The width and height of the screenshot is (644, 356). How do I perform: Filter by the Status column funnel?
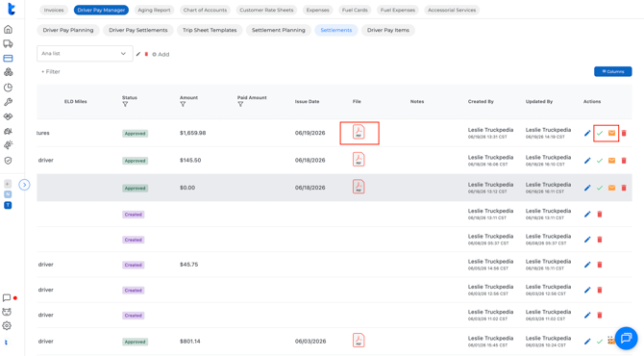pyautogui.click(x=125, y=105)
